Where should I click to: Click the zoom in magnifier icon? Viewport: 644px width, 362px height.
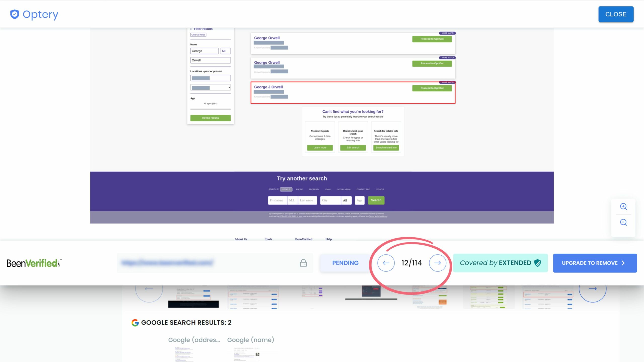(x=623, y=206)
